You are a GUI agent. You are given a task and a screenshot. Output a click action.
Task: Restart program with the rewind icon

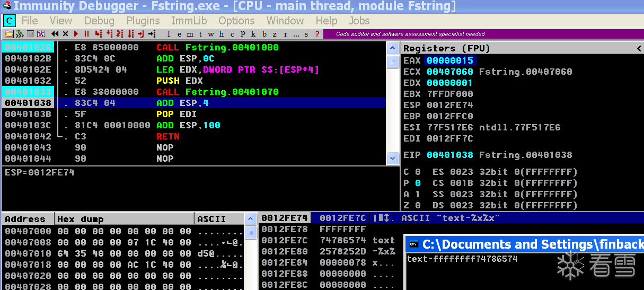(55, 34)
